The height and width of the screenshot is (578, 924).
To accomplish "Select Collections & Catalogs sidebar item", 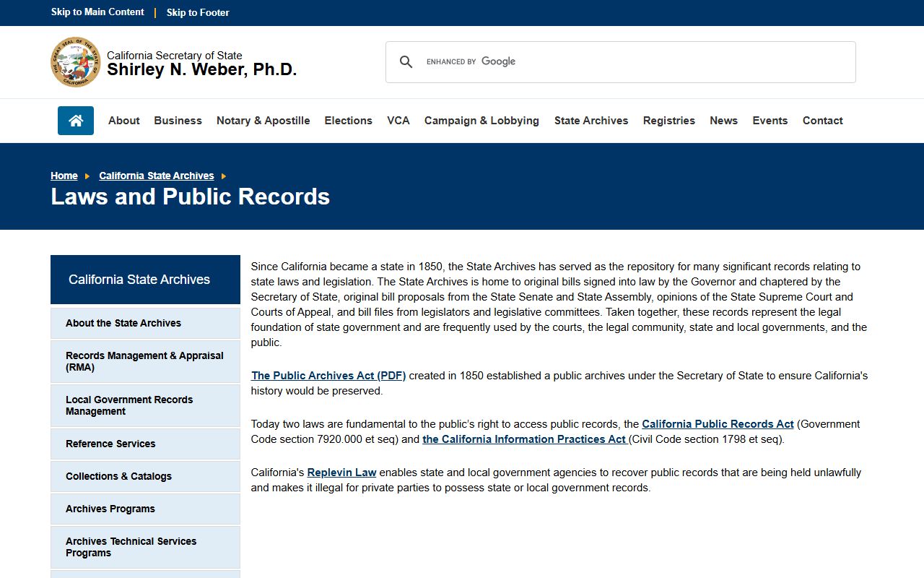I will click(x=145, y=476).
